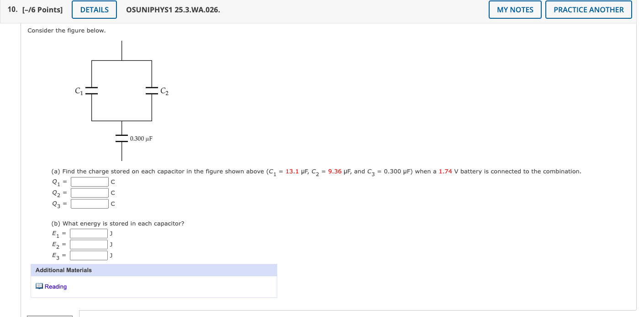Image resolution: width=644 pixels, height=317 pixels.
Task: Open MY NOTES for this question
Action: tap(515, 9)
